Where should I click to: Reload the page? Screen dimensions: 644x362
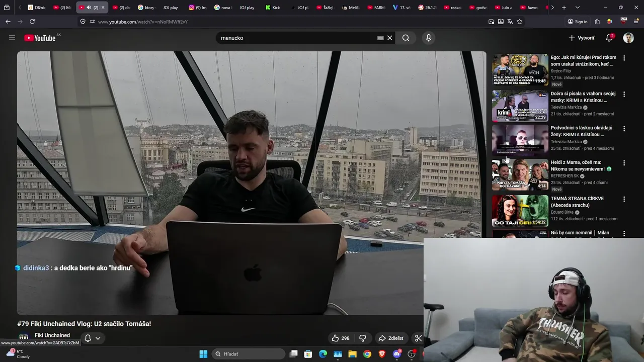32,22
